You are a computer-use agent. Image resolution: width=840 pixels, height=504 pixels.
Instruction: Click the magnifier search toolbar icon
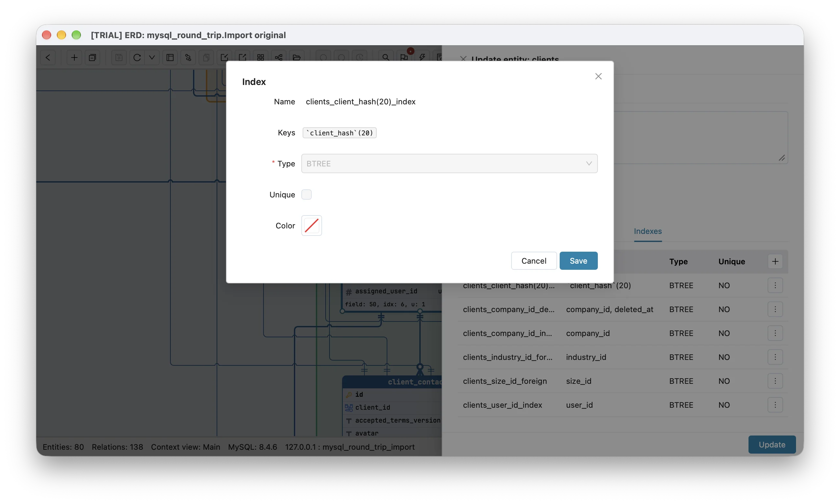[x=386, y=58]
